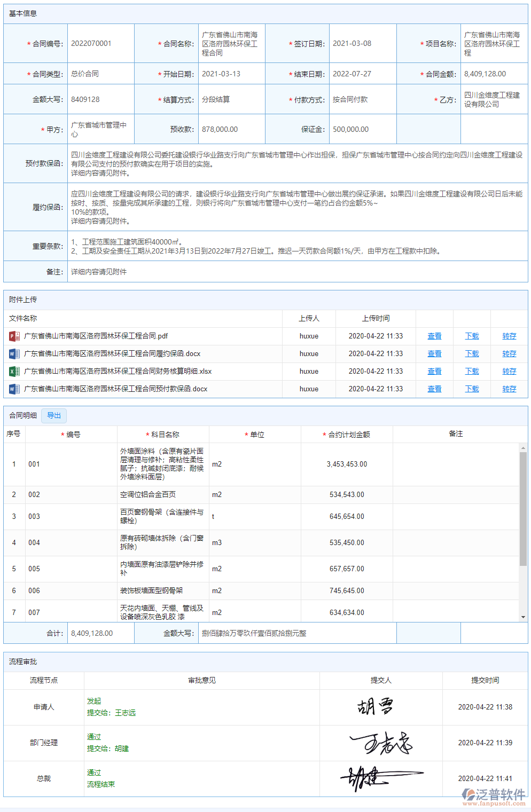Screen dimensions: 531x812
Task: Click 发起 in 申请人 row
Action: [x=94, y=701]
